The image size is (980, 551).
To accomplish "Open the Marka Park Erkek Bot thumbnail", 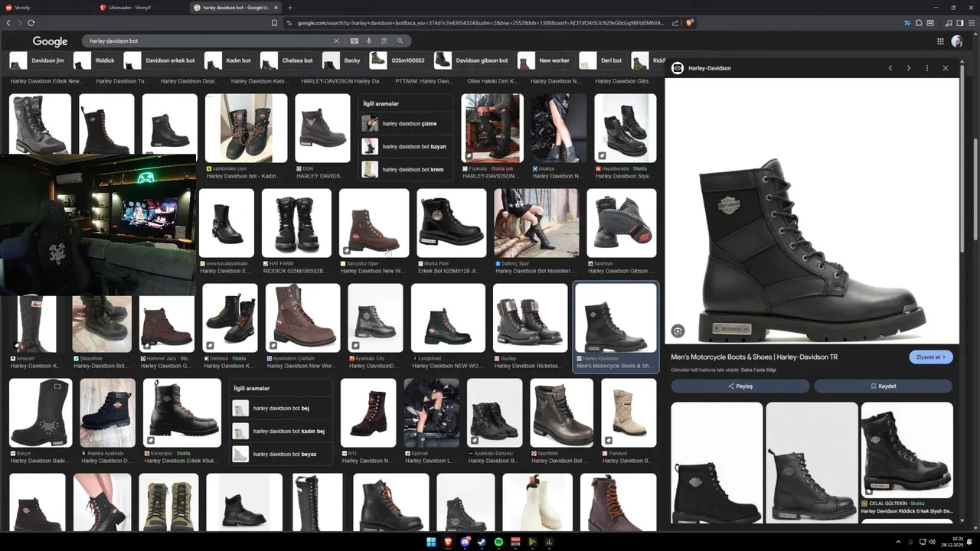I will (x=451, y=223).
